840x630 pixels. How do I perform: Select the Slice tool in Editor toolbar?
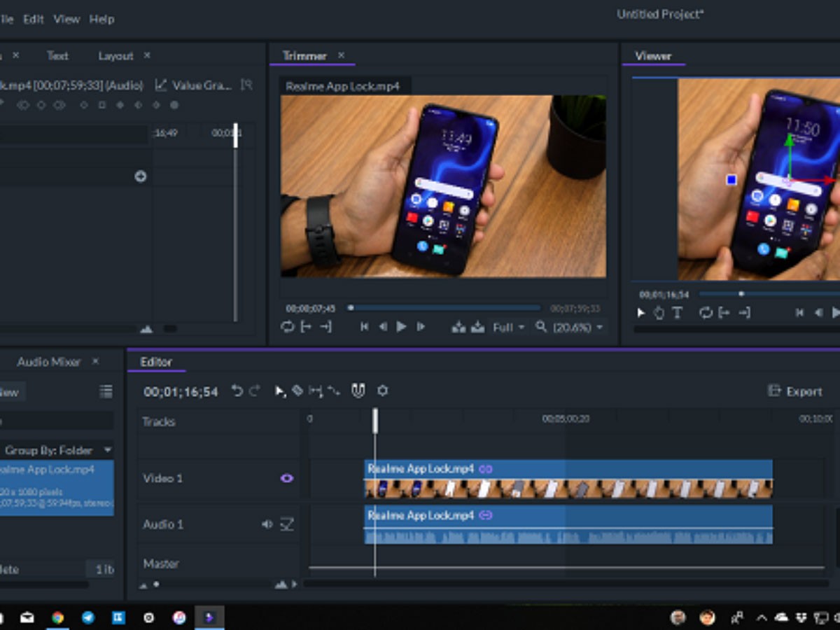(297, 391)
